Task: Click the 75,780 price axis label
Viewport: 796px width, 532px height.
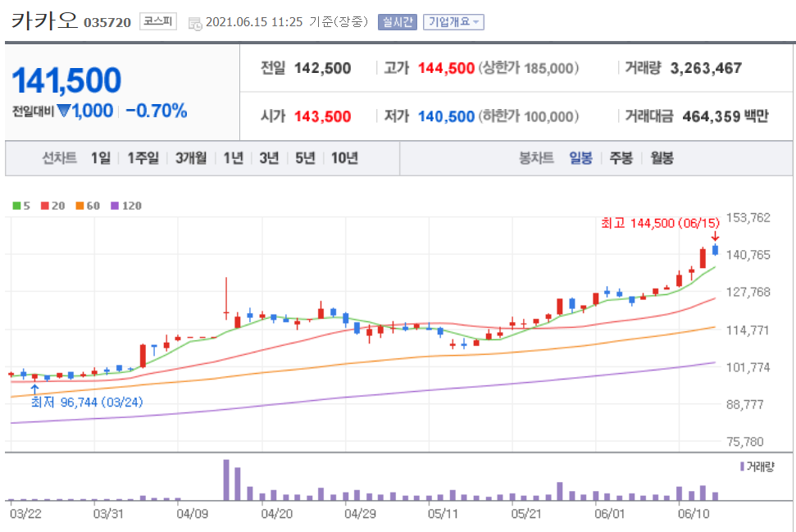Action: pos(744,442)
